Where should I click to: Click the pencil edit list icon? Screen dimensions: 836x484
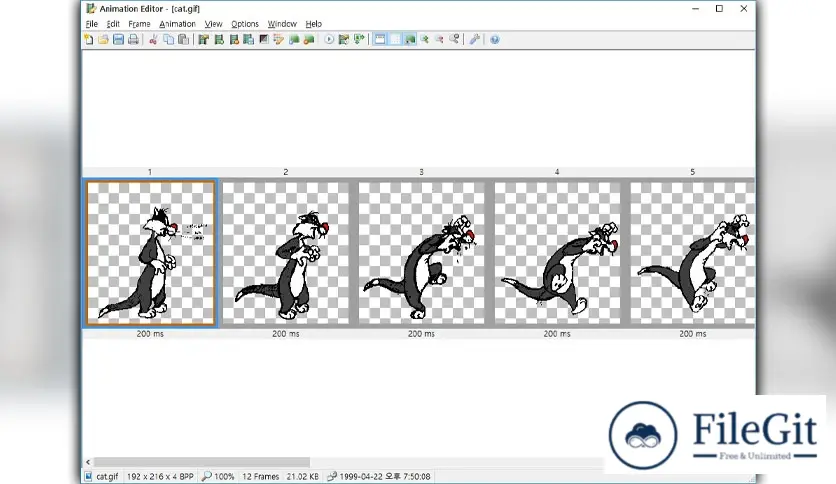(x=278, y=39)
